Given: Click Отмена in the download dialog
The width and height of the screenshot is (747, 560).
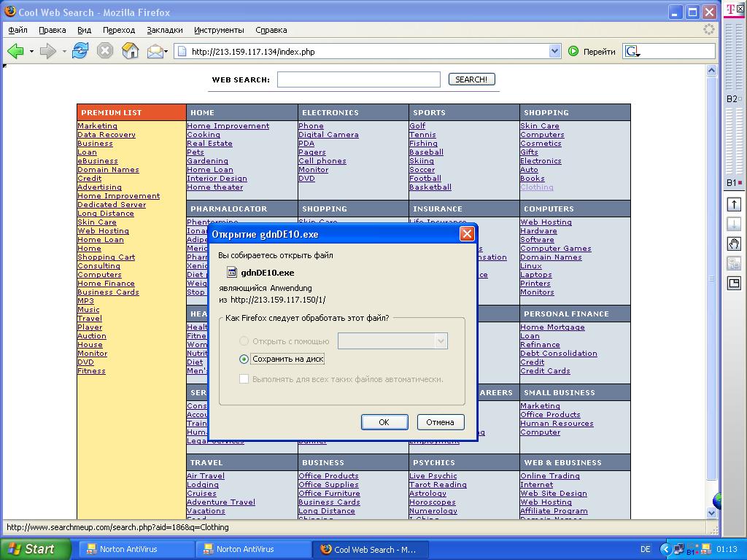Looking at the screenshot, I should point(440,422).
